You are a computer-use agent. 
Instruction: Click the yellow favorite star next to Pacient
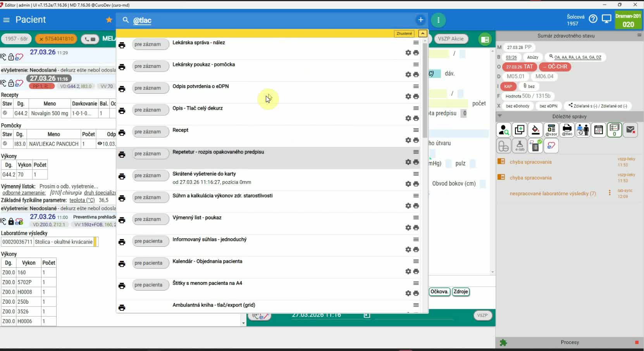[109, 20]
